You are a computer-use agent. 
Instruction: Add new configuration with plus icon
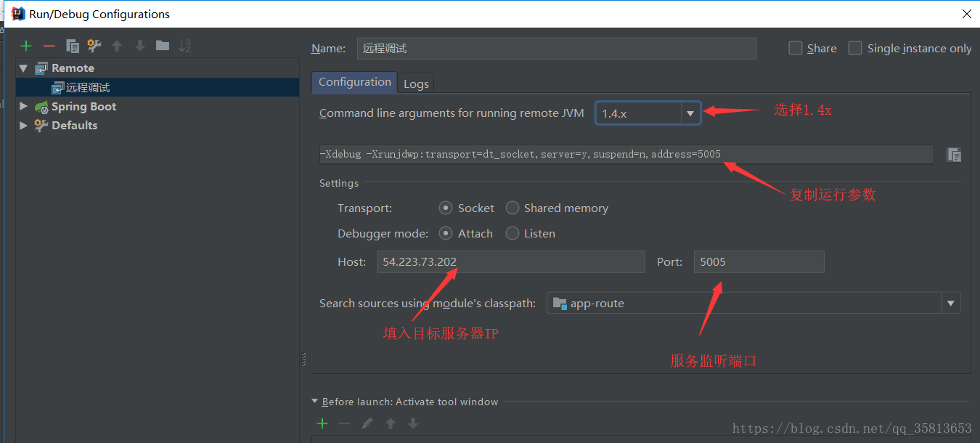(x=26, y=46)
